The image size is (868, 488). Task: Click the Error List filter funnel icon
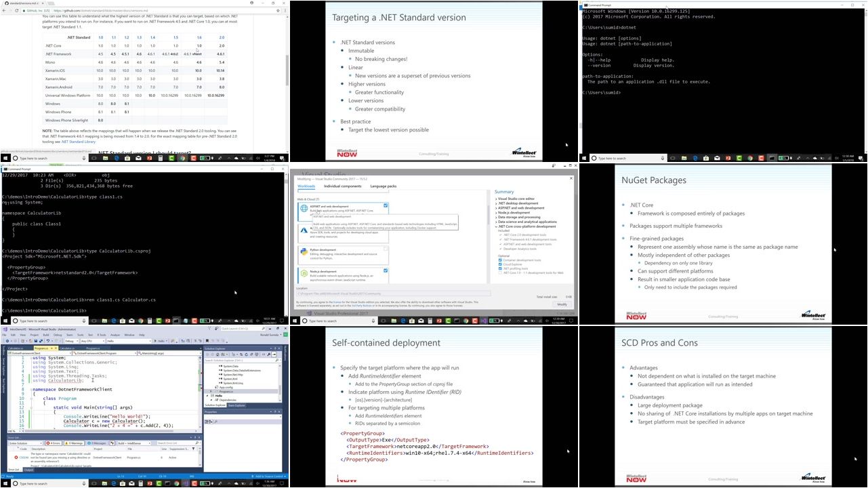pyautogui.click(x=112, y=443)
